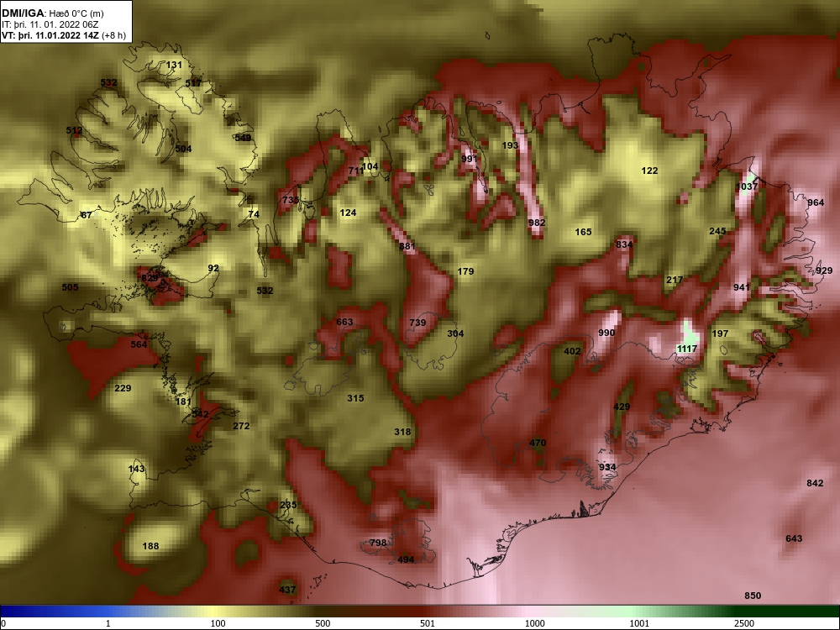Click the 504 value on the map
This screenshot has height=630, width=840.
[183, 149]
